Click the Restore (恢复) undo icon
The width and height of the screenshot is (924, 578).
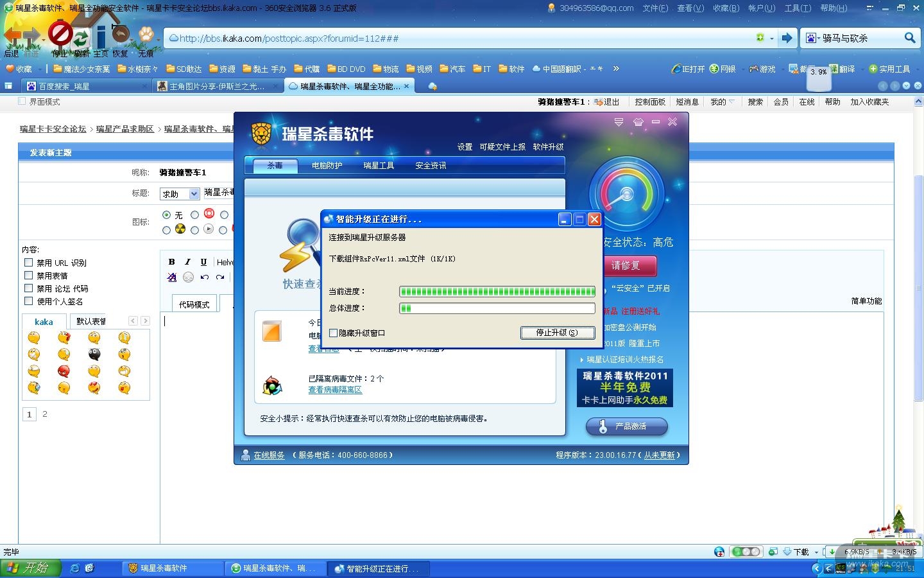pos(120,34)
